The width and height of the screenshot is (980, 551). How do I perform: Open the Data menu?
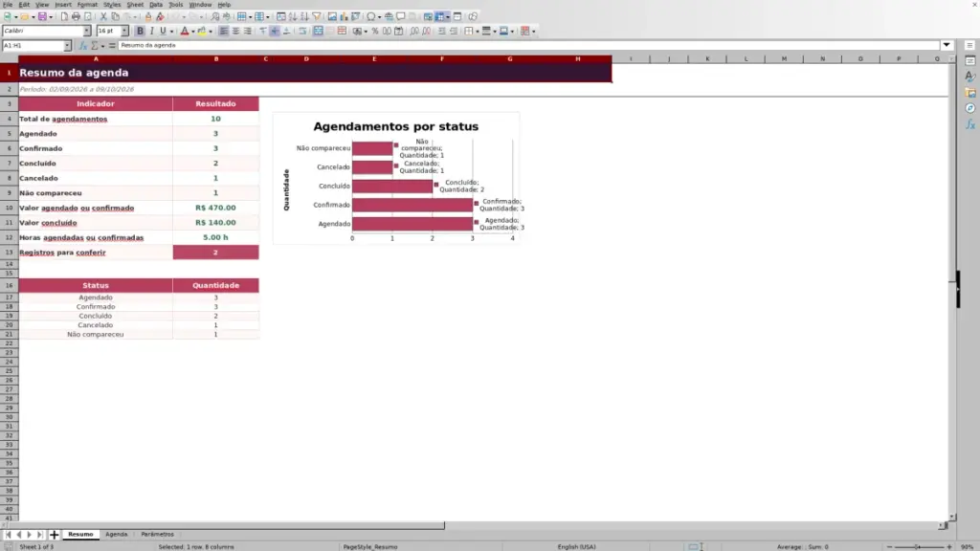pos(156,5)
